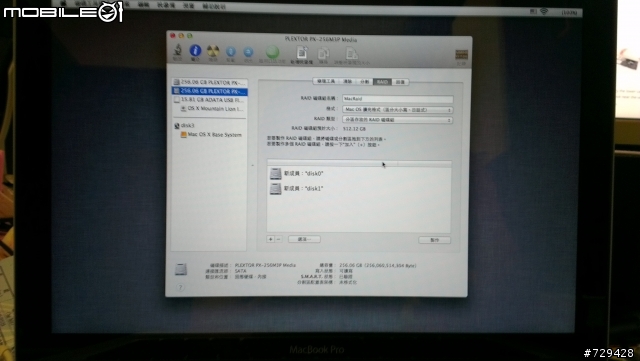Click the New Image toolbar icon
This screenshot has width=640, height=361.
[302, 53]
